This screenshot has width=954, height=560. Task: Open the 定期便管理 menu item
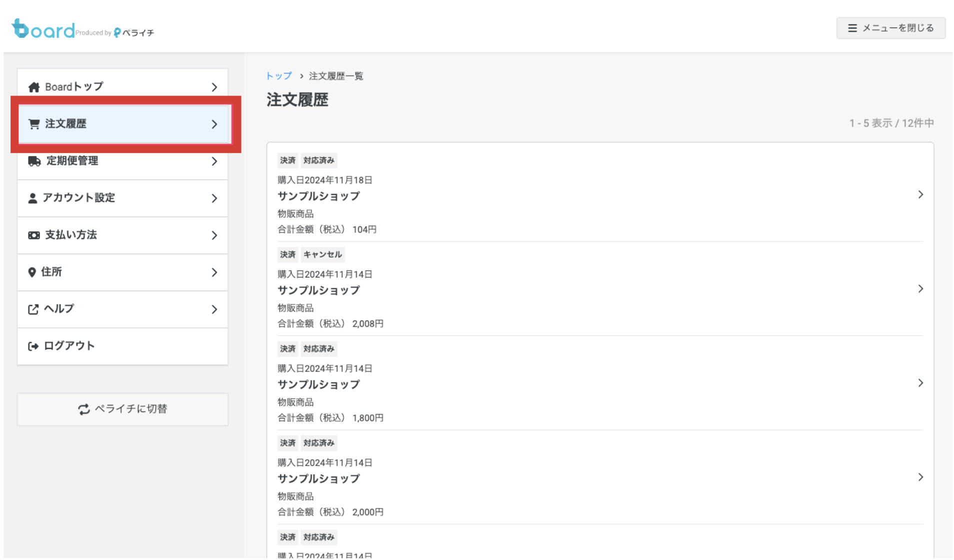(x=122, y=161)
